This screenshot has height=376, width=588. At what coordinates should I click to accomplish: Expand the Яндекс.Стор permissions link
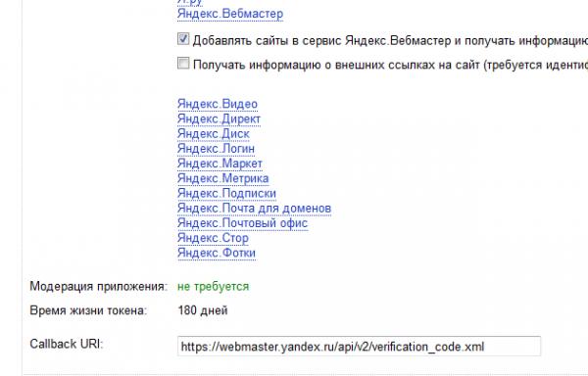pos(213,238)
